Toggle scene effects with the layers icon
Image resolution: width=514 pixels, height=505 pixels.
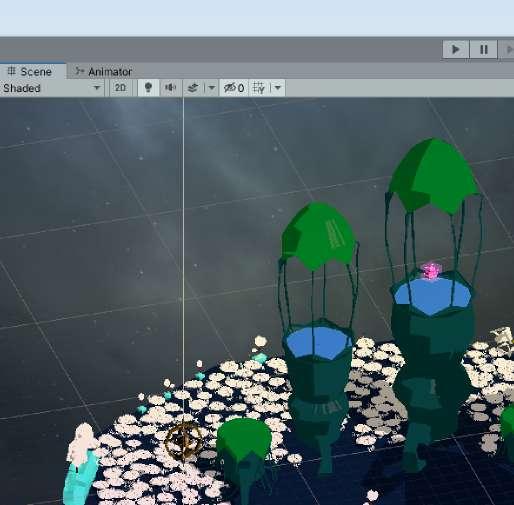tap(193, 88)
